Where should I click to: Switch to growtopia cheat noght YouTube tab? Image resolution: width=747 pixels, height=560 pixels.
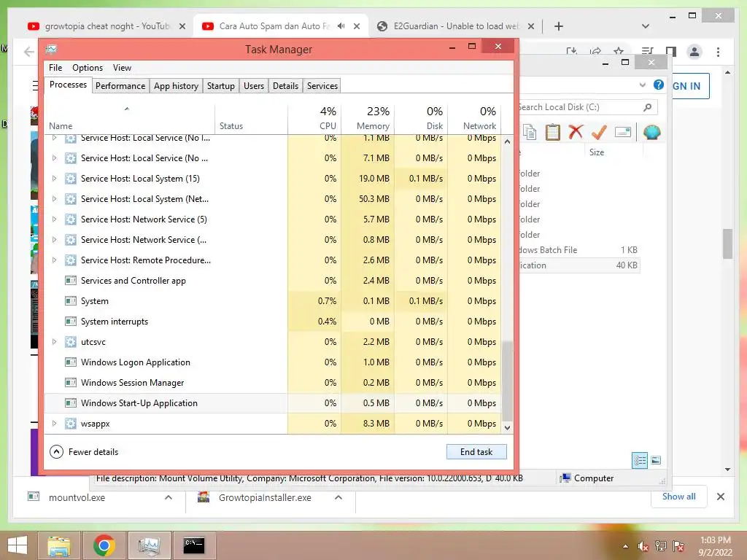pos(107,26)
